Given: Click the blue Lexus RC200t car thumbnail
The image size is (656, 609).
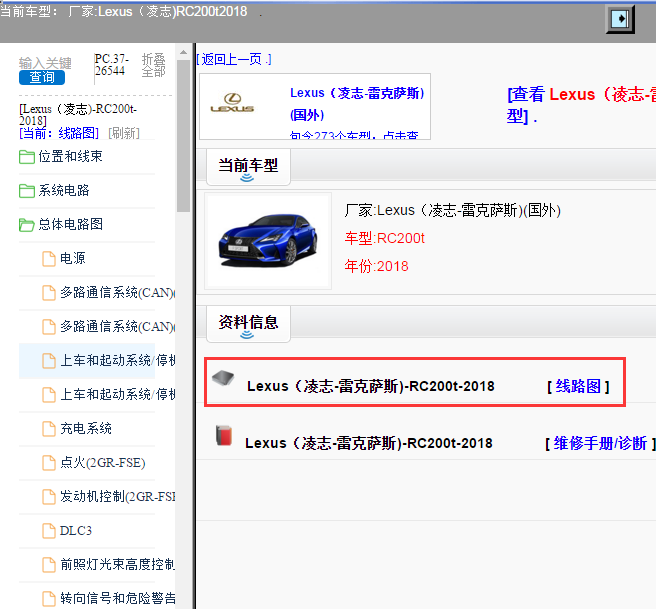Looking at the screenshot, I should pyautogui.click(x=268, y=240).
